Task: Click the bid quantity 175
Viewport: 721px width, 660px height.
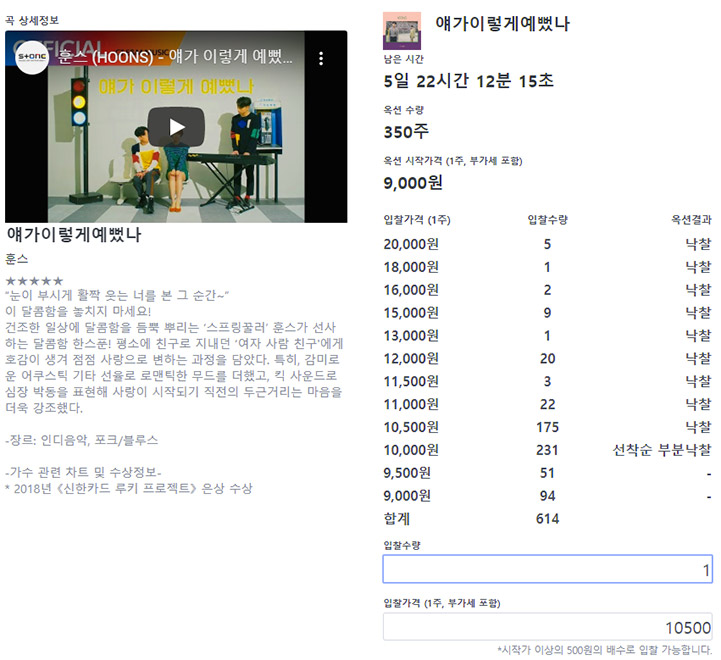Action: pos(547,427)
